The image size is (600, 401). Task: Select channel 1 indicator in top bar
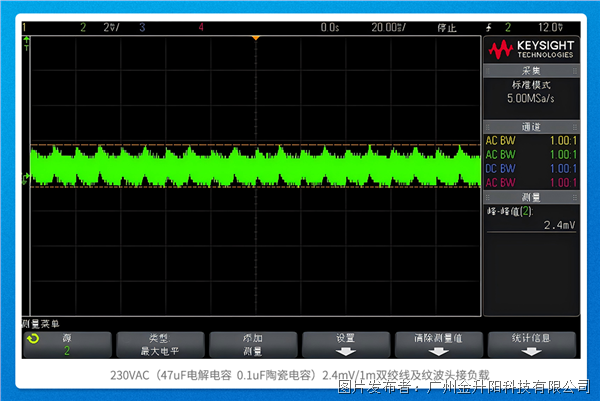[x=24, y=27]
